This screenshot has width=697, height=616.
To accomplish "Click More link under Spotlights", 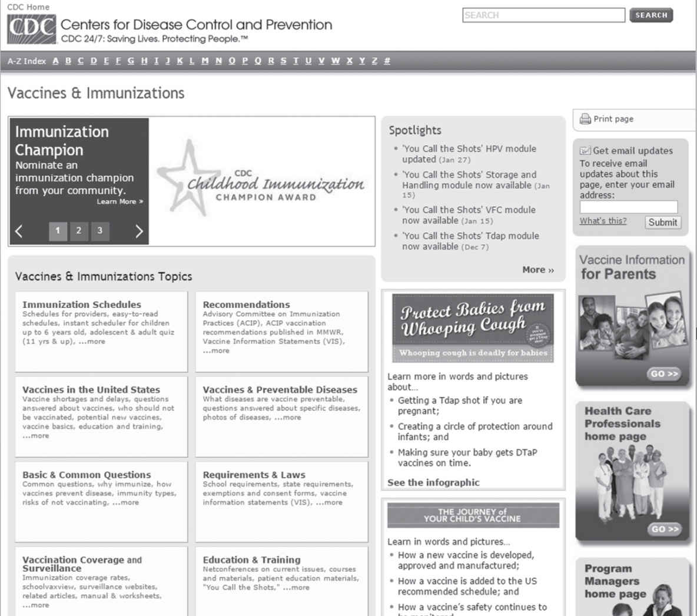I will pos(538,270).
